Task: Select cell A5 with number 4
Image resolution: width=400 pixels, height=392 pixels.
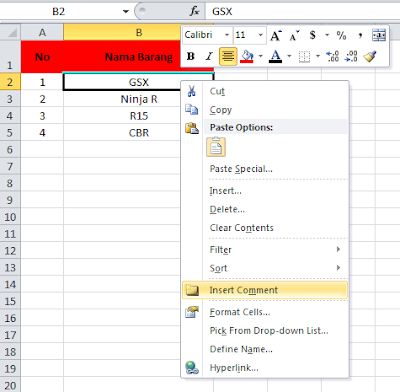Action: click(42, 133)
